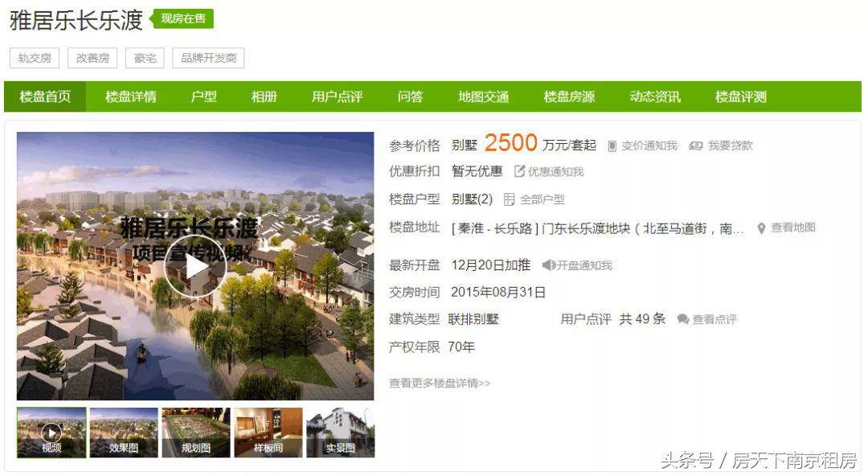Select the 规划图 thumbnail
The width and height of the screenshot is (868, 476).
pyautogui.click(x=196, y=433)
